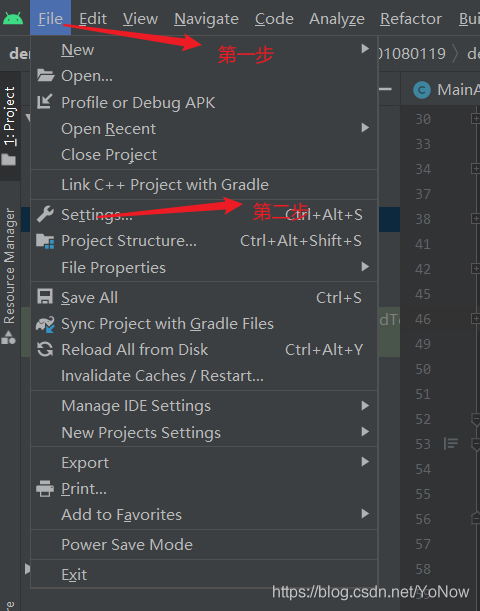Click the Open folder icon
The height and width of the screenshot is (611, 480).
[45, 75]
